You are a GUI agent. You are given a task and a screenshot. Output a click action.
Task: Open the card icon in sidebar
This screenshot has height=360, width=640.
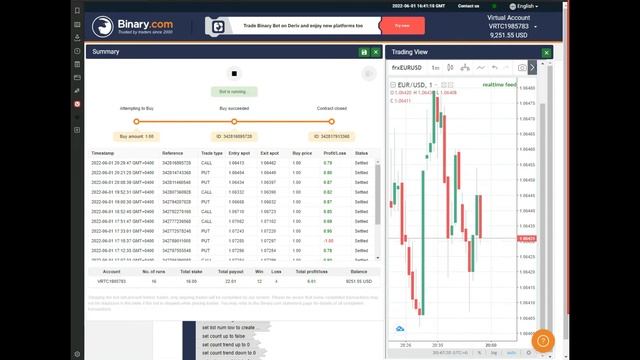pyautogui.click(x=77, y=78)
